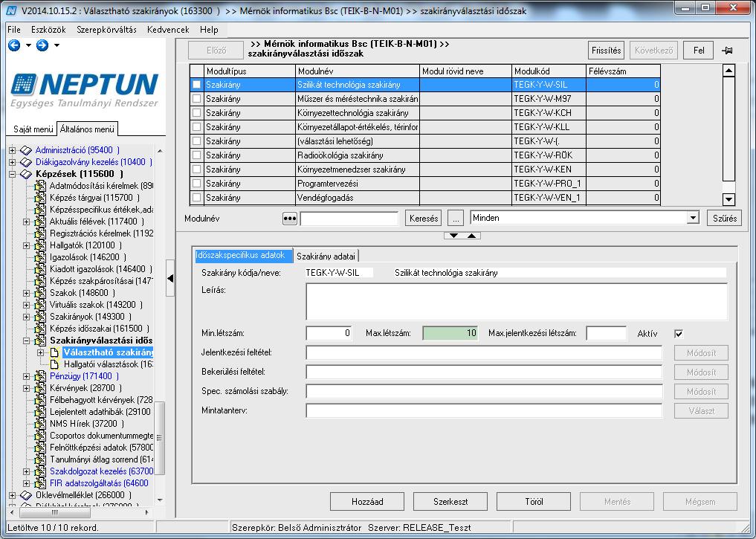Screen dimensions: 756x539
Task: Click the Szakok item icon
Action: pos(40,293)
